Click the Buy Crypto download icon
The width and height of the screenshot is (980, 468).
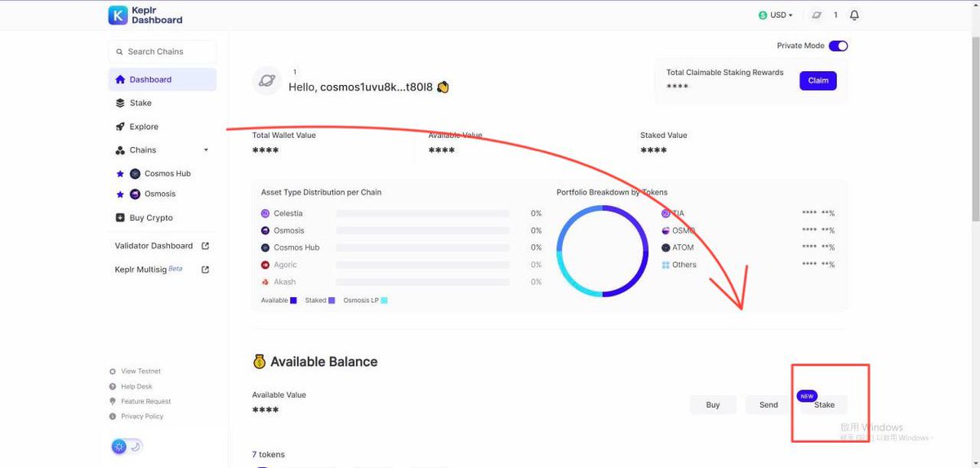pyautogui.click(x=120, y=218)
